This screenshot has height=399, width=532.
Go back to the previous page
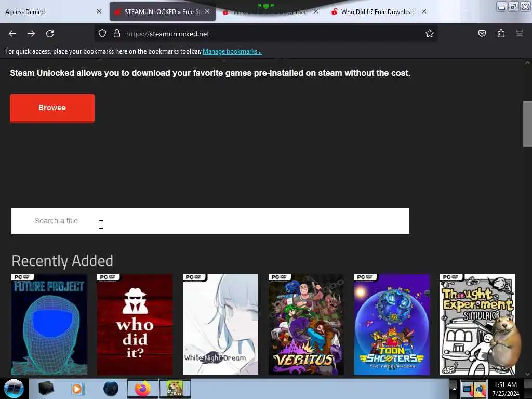[x=12, y=34]
